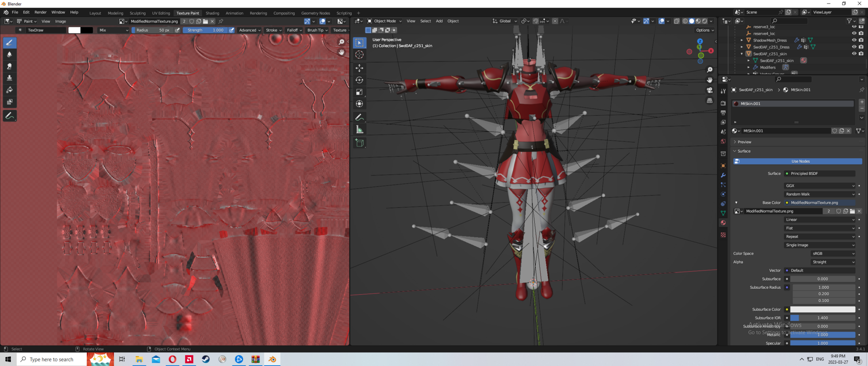Viewport: 868px width, 366px height.
Task: Click the Principled BSDF surface button
Action: [820, 174]
